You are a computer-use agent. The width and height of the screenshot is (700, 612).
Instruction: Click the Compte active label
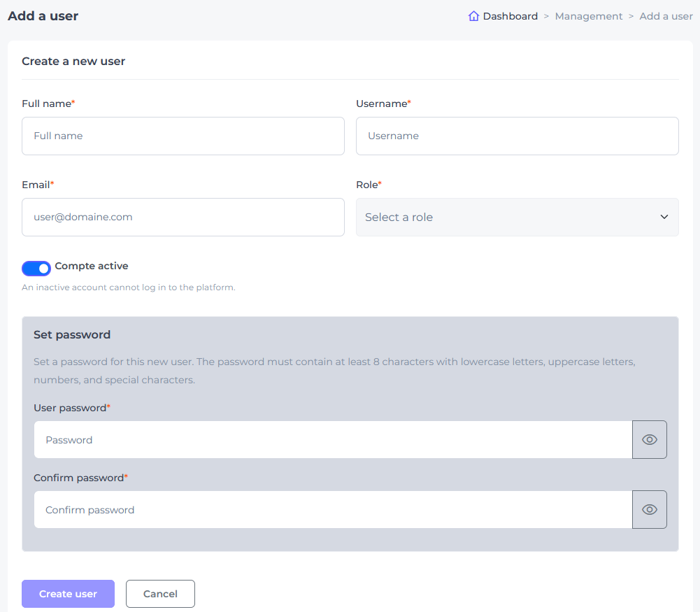92,266
